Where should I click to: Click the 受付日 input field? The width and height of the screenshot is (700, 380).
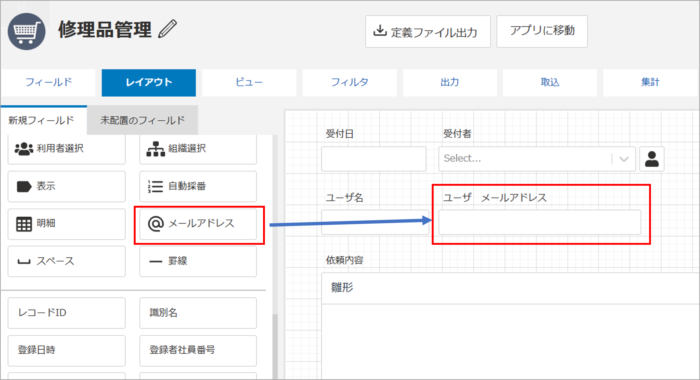tap(374, 159)
